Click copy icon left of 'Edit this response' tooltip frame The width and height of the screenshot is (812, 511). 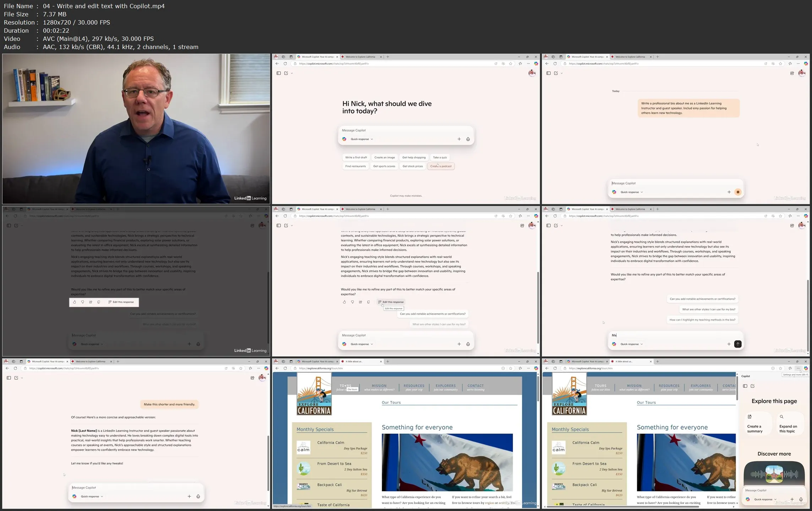pyautogui.click(x=369, y=302)
